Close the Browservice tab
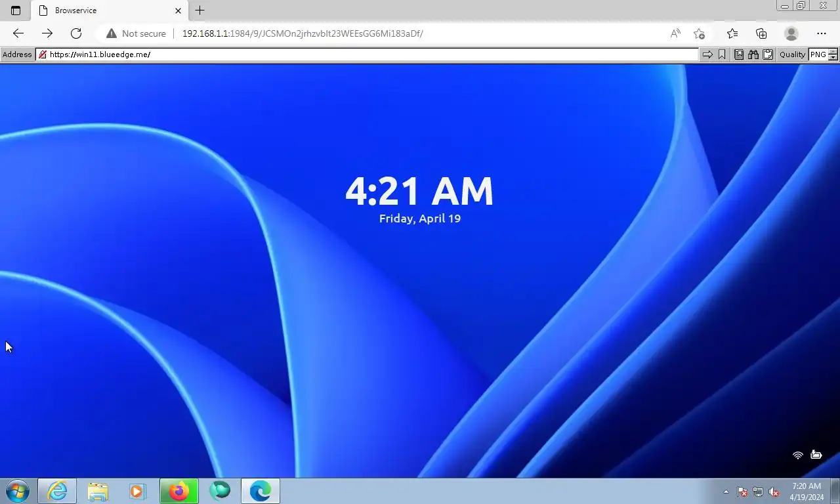 178,10
